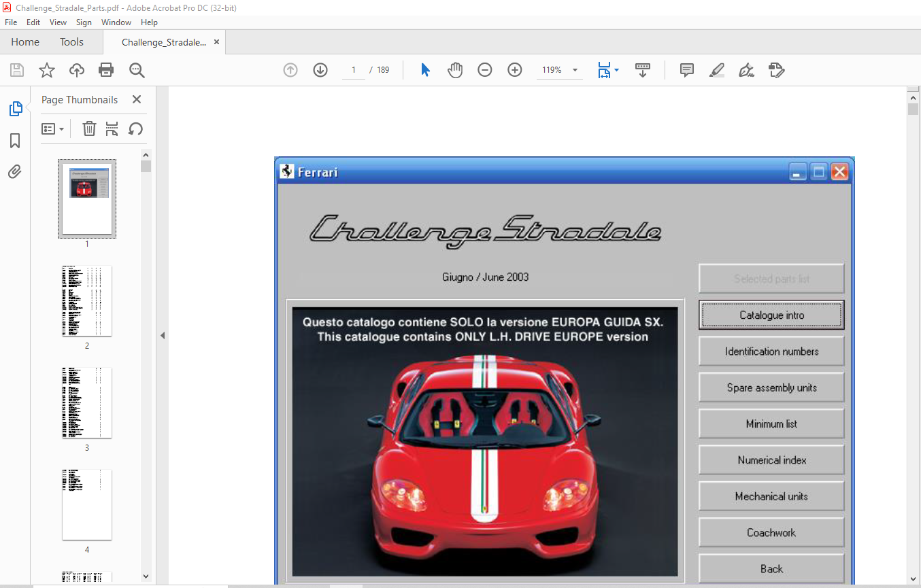Click the Save file icon
Viewport: 921px width, 588px height.
tap(17, 70)
